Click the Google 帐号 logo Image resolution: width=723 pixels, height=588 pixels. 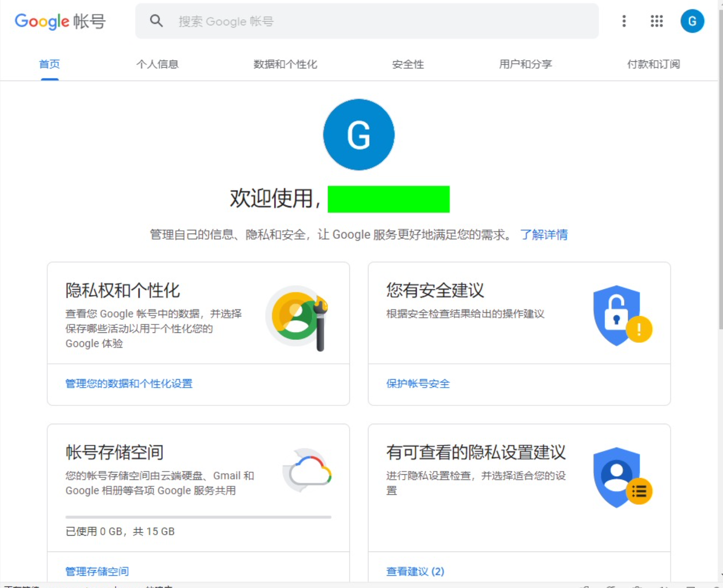coord(60,21)
